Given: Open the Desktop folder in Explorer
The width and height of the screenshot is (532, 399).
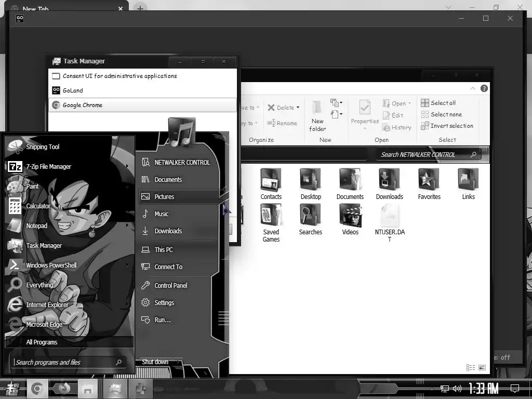Looking at the screenshot, I should 311,184.
